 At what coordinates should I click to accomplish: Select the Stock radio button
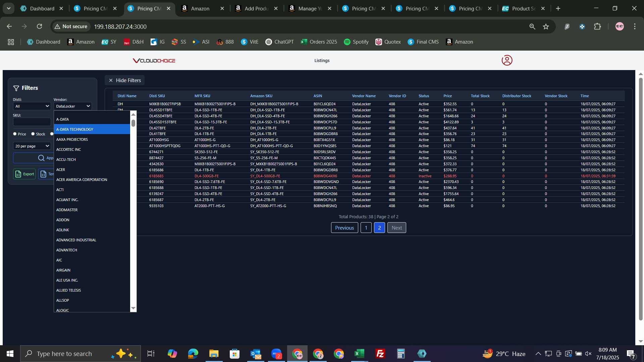coord(33,134)
